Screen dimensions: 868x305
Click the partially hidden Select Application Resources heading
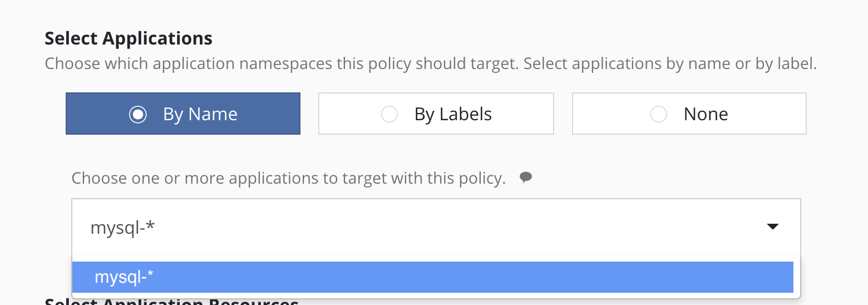[x=171, y=302]
